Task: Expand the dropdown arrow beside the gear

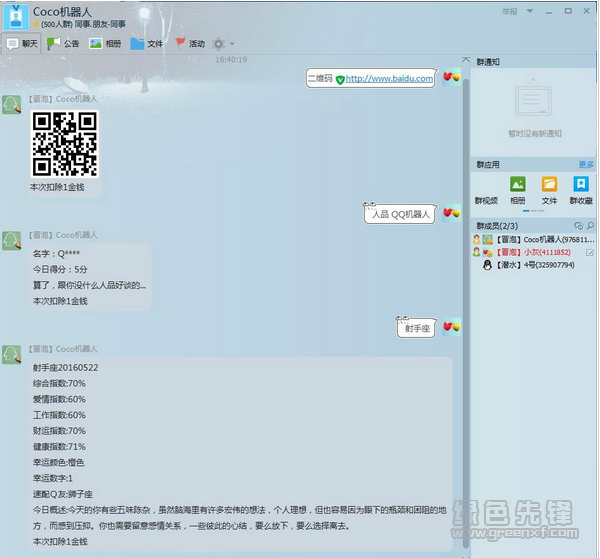Action: [x=232, y=44]
